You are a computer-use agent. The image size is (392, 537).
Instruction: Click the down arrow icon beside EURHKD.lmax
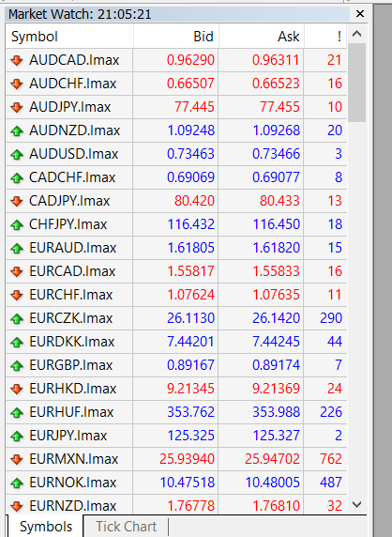[17, 389]
